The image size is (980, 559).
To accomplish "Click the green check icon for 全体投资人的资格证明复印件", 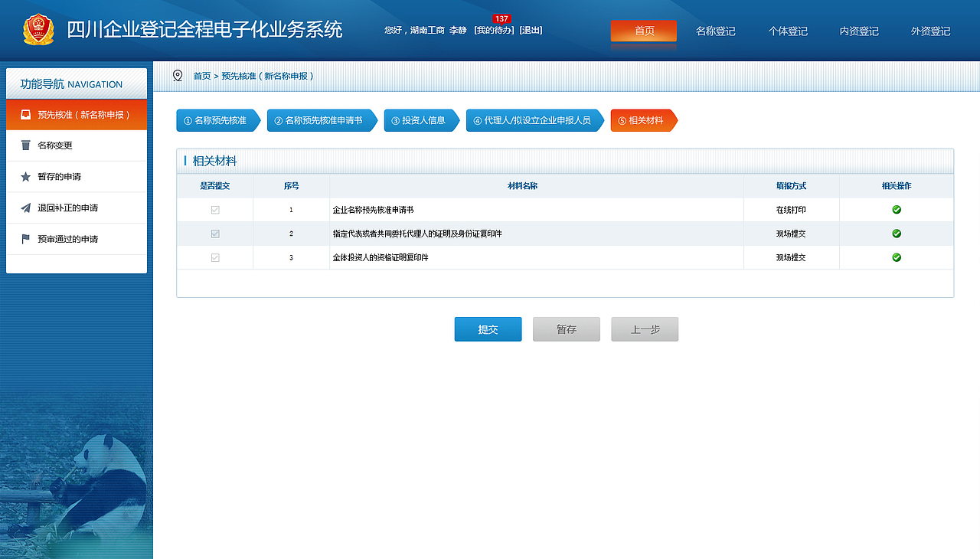I will click(x=896, y=257).
